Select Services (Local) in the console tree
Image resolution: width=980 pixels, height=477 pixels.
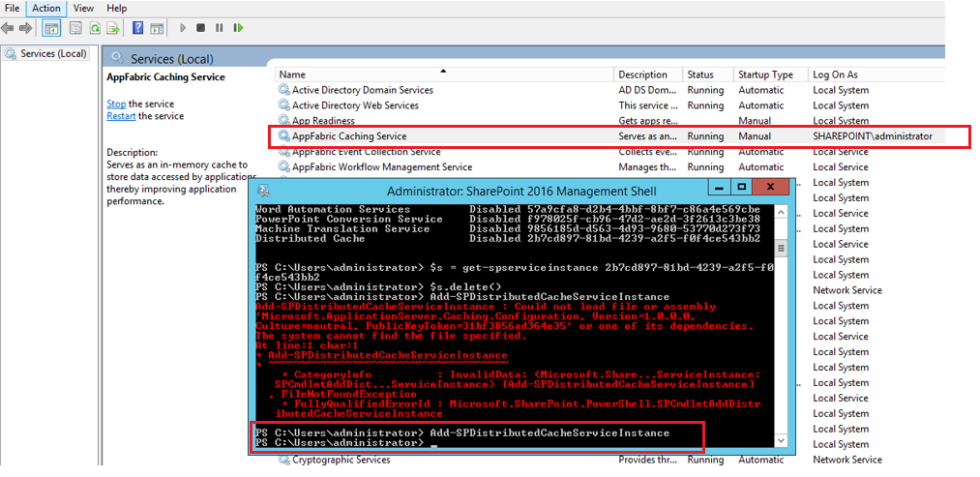52,54
